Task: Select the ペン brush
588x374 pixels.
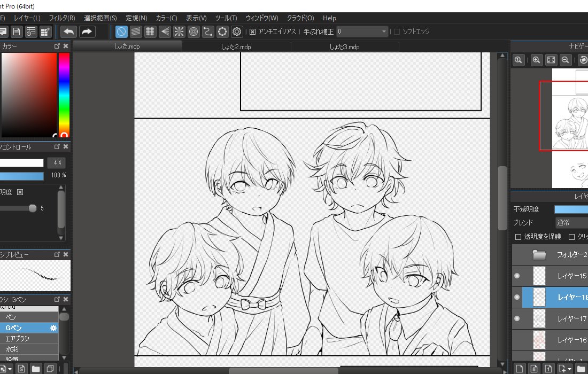Action: pos(29,317)
